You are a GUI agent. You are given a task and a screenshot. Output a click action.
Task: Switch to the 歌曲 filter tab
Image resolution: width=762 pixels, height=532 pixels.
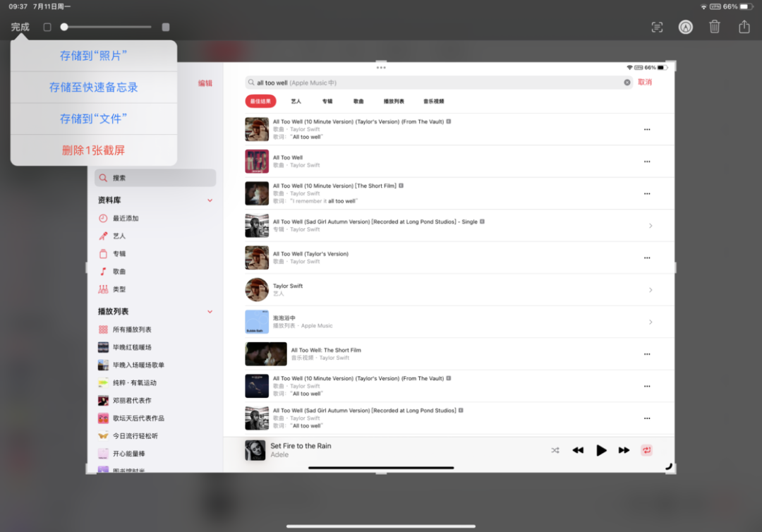click(358, 101)
